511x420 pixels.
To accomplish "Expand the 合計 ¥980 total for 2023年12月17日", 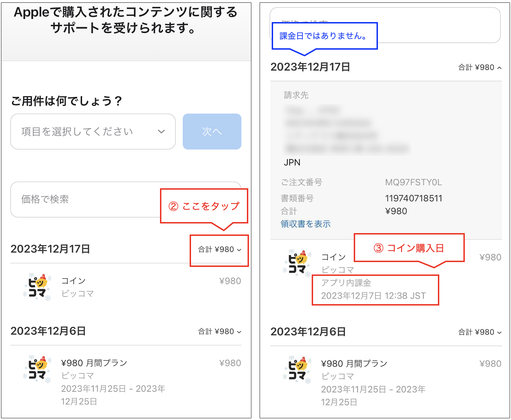I will click(x=219, y=250).
